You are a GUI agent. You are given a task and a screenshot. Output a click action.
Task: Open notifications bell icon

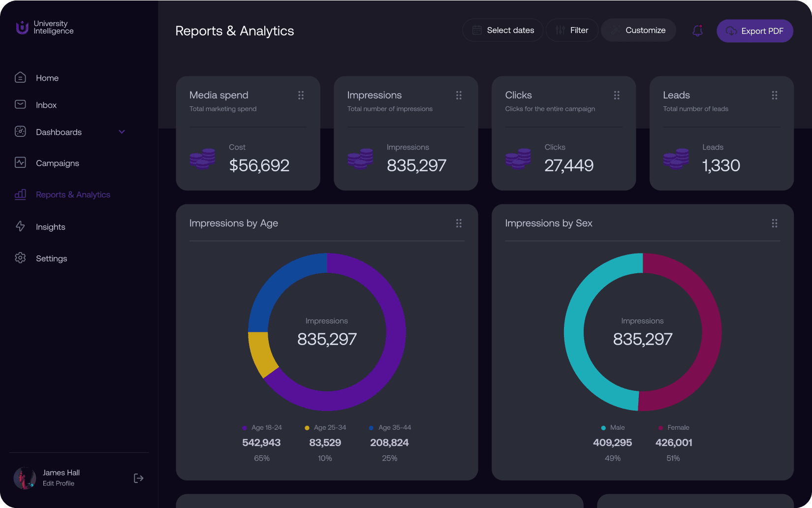click(697, 31)
